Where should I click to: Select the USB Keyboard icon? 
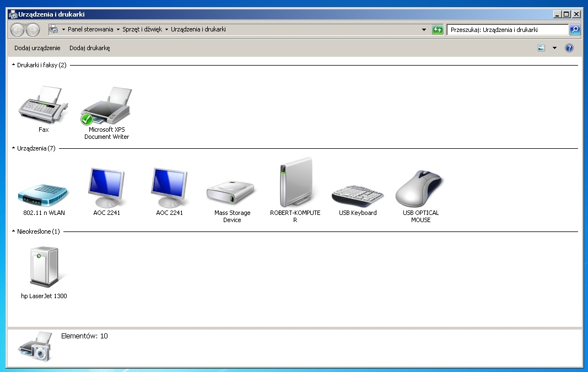point(358,196)
